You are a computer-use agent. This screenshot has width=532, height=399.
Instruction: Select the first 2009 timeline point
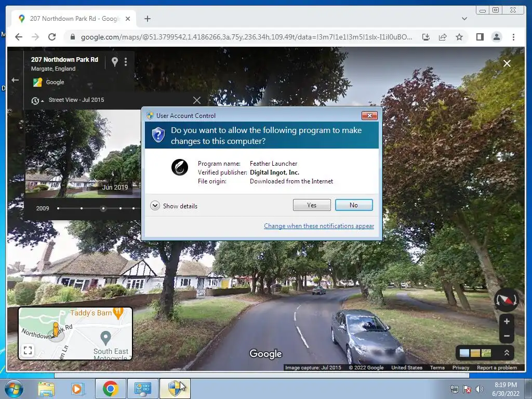point(58,208)
